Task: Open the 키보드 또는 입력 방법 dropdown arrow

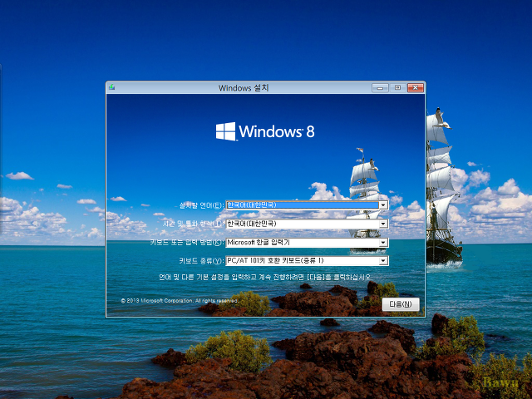Action: 383,243
